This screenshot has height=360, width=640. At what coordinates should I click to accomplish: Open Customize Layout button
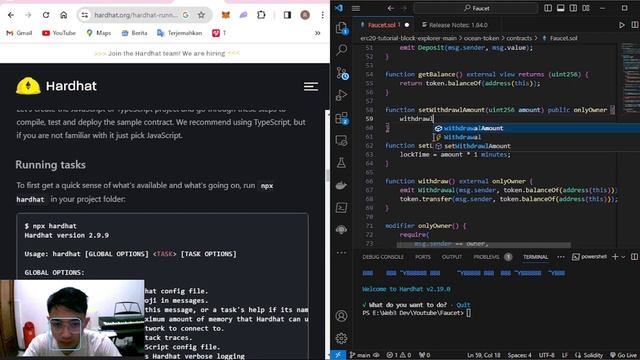[586, 8]
